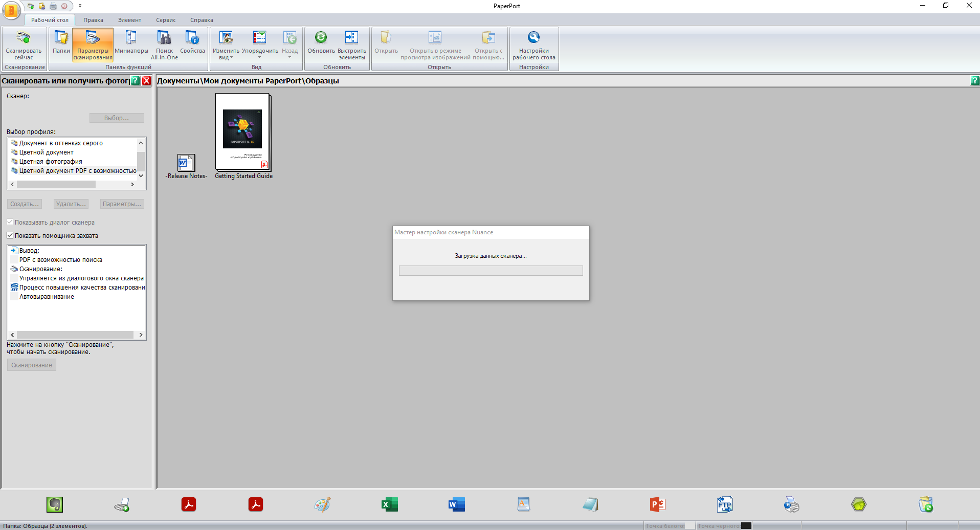Send item to PowerPoint from the bottom bar

(x=658, y=505)
